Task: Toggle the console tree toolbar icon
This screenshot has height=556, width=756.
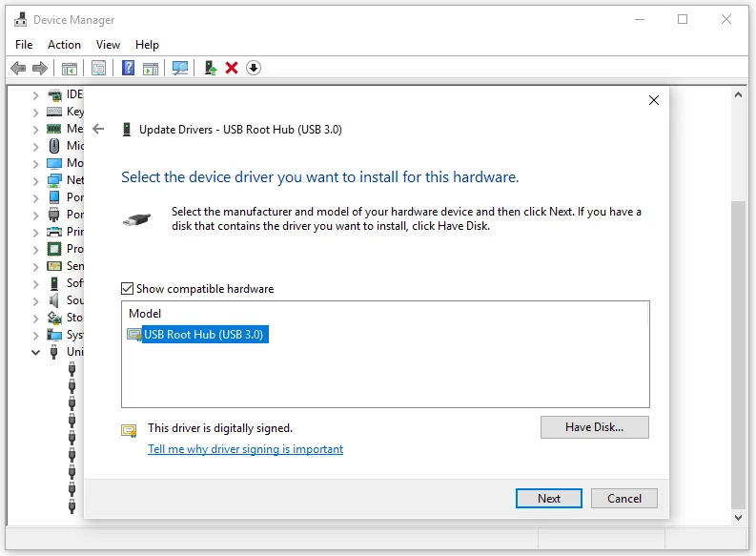Action: [x=70, y=69]
